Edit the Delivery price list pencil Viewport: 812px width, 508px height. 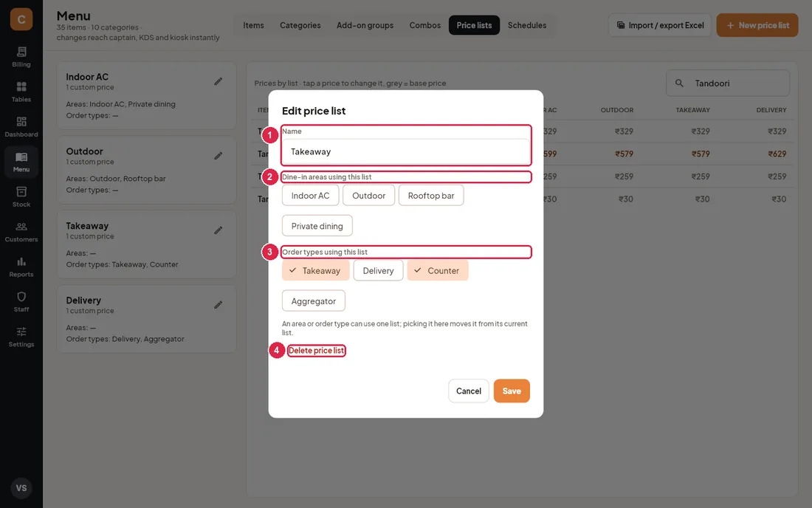coord(218,305)
